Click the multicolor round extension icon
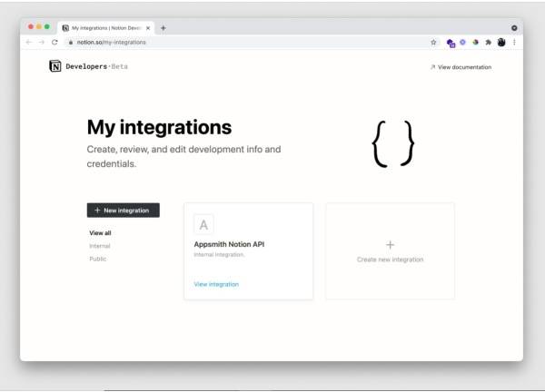Screen dimensions: 545x392 point(475,42)
